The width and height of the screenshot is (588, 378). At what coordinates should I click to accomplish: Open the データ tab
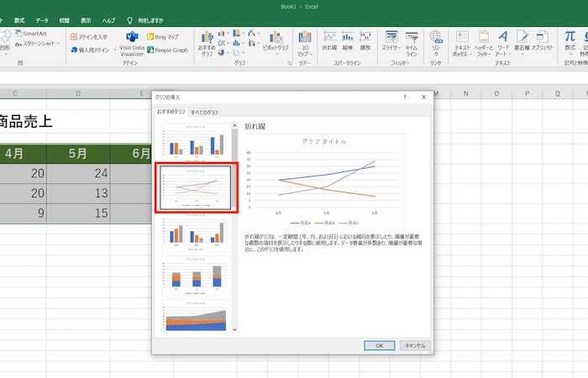(x=42, y=20)
